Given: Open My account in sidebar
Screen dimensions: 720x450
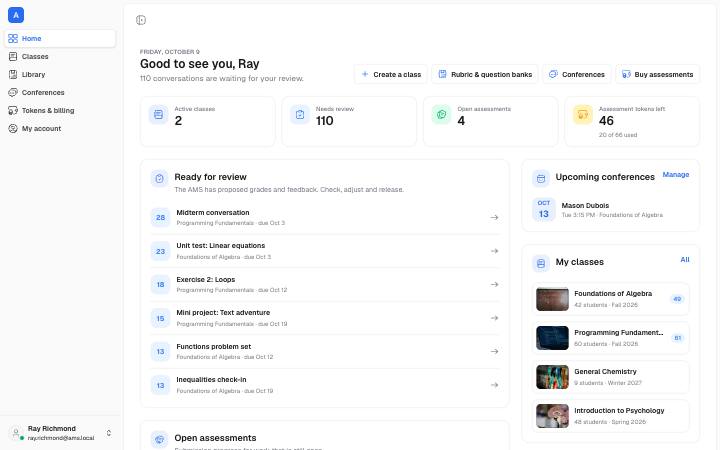Looking at the screenshot, I should click(60, 129).
